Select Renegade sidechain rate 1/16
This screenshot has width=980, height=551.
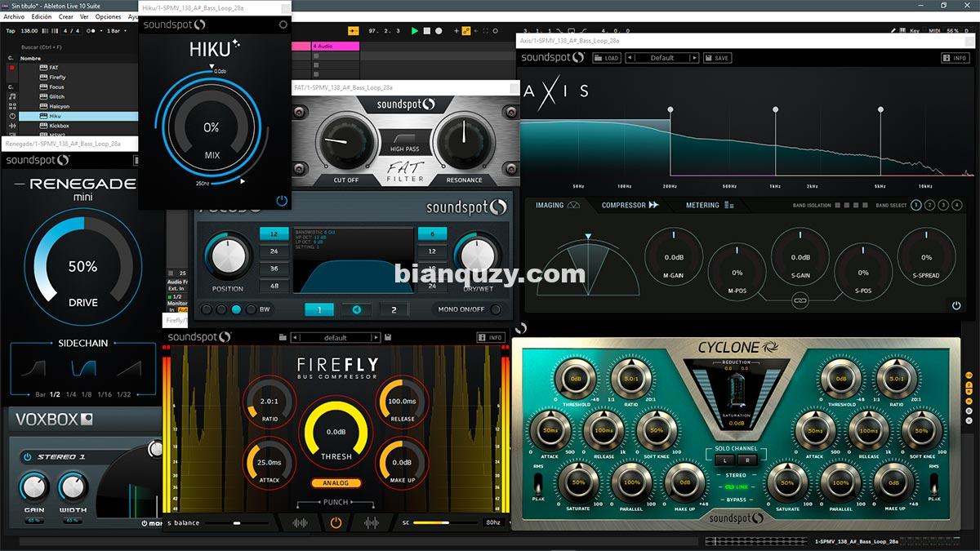click(x=105, y=394)
